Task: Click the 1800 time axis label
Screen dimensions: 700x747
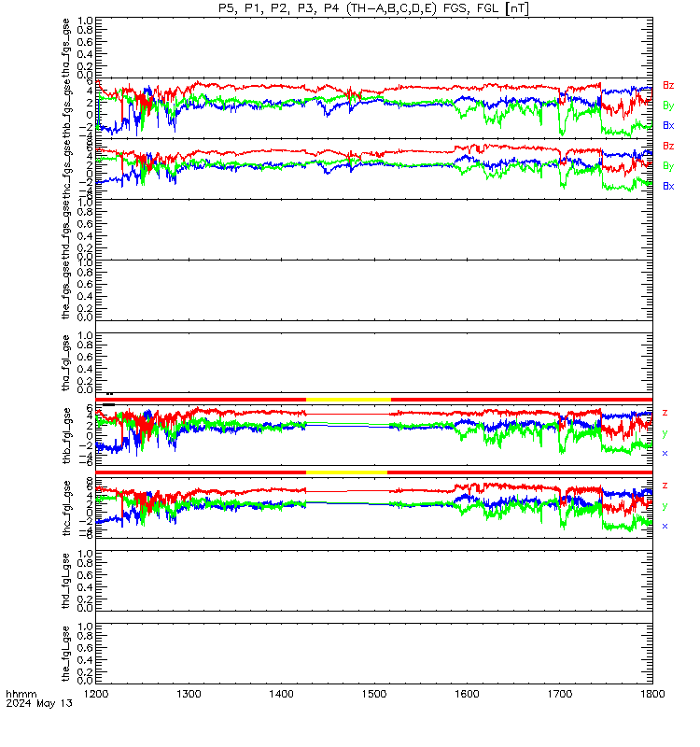Action: pyautogui.click(x=652, y=694)
